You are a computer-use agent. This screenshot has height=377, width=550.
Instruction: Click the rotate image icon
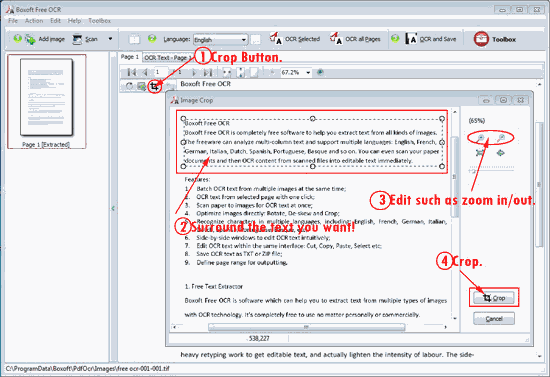(x=129, y=86)
